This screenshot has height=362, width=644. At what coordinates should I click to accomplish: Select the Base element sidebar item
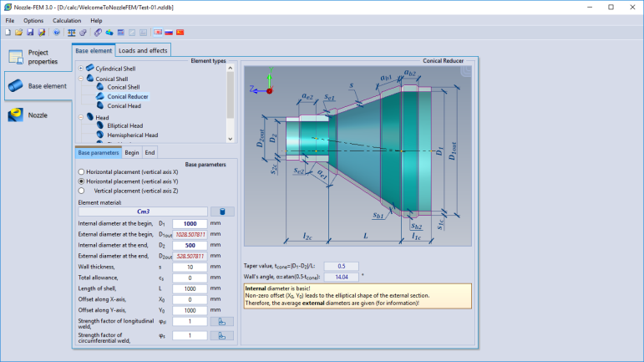coord(38,86)
